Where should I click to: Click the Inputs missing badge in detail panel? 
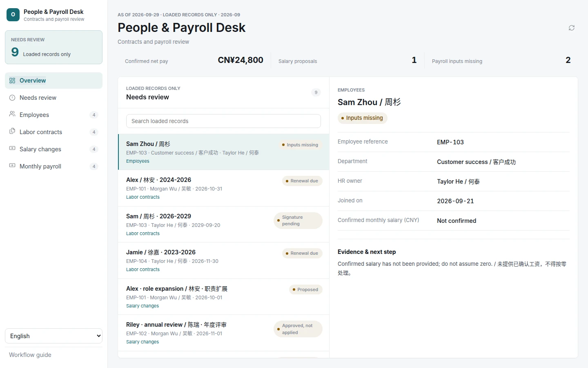pyautogui.click(x=362, y=118)
